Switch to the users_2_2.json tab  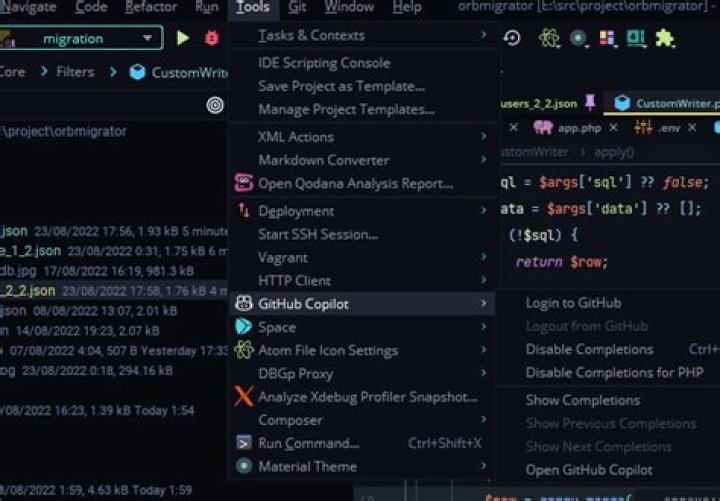pyautogui.click(x=539, y=103)
